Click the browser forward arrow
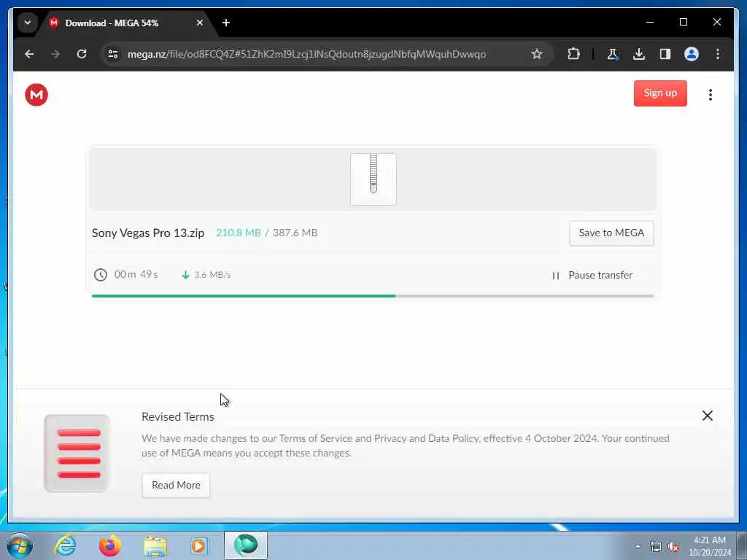The image size is (747, 560). pos(55,54)
